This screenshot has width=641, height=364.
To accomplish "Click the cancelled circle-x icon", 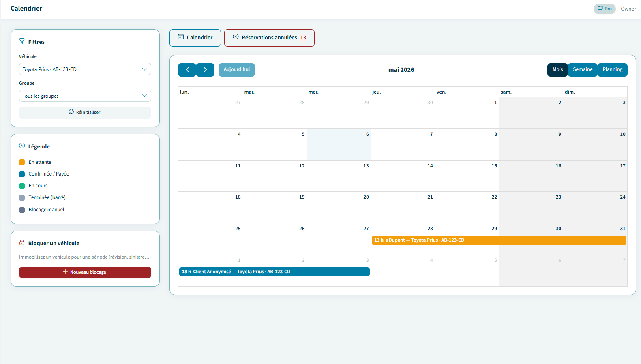I will point(236,37).
